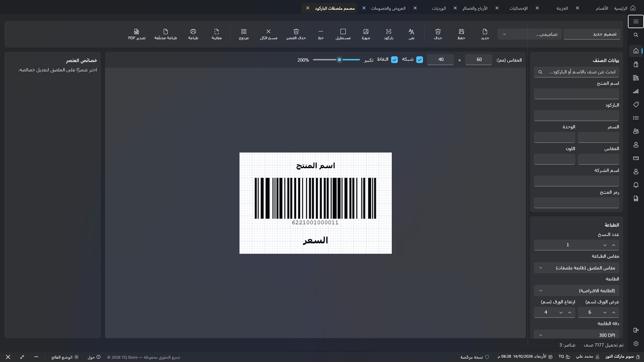Click the sidebar search icon
This screenshot has width=644, height=362.
[x=636, y=35]
